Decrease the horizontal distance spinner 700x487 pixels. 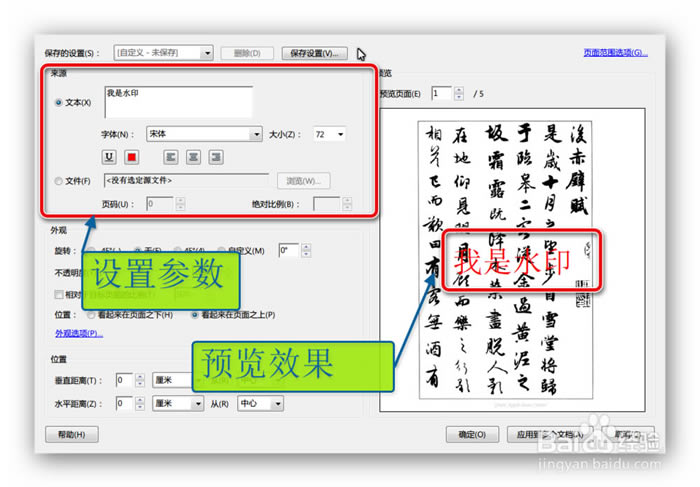[140, 407]
